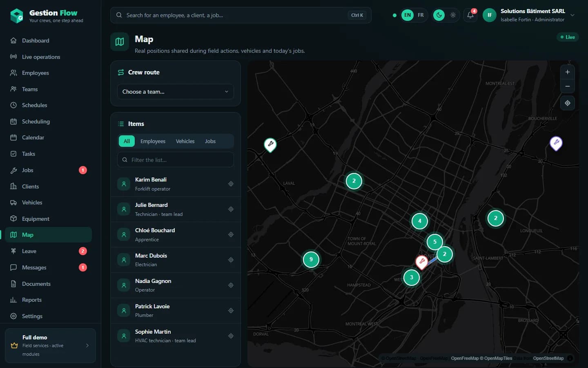Locate Marc Dubois using target icon

(x=231, y=260)
